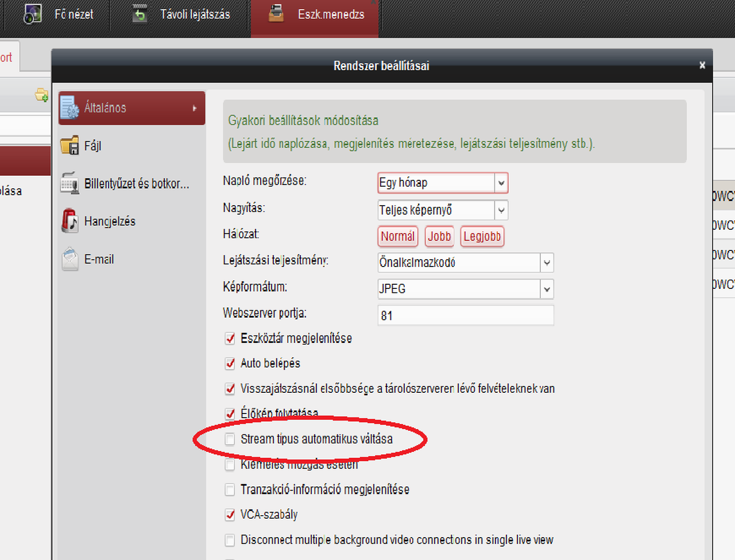Open Nagyítás dropdown arrow

pos(501,210)
